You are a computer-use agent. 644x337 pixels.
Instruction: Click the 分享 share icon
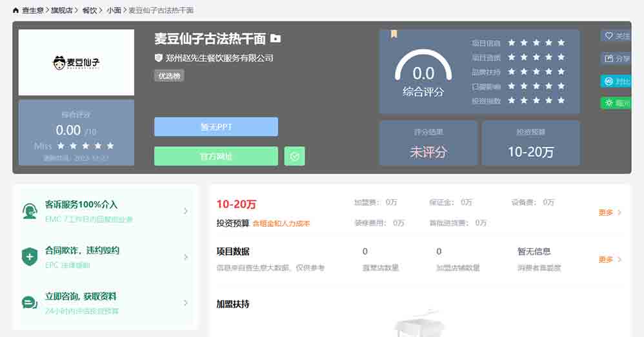pos(608,59)
